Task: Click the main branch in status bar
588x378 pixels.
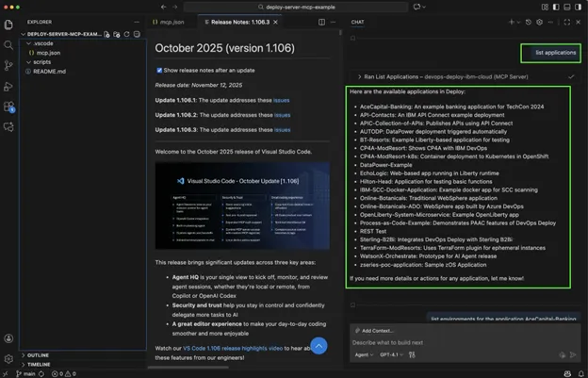Action: 25,374
